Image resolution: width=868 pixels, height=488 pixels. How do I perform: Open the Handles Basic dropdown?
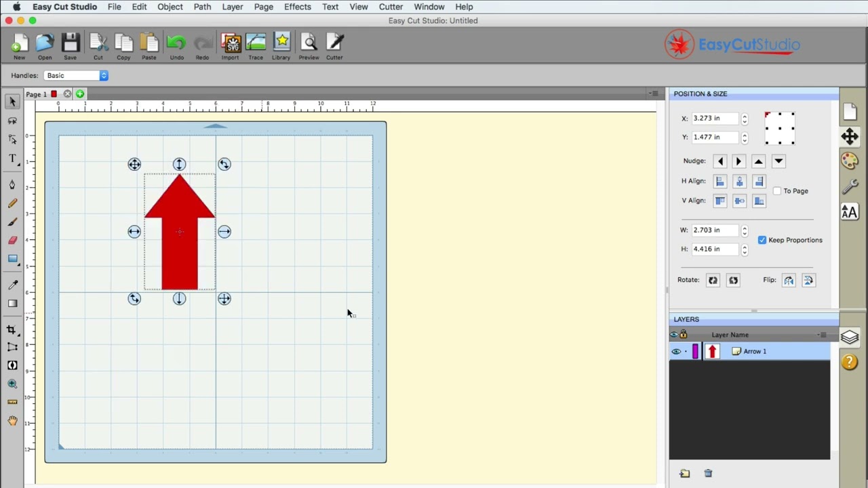(76, 75)
